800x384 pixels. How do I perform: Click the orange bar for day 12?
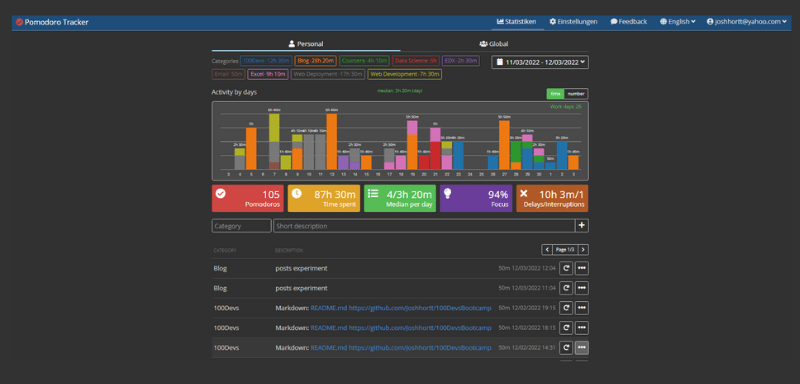(x=332, y=141)
